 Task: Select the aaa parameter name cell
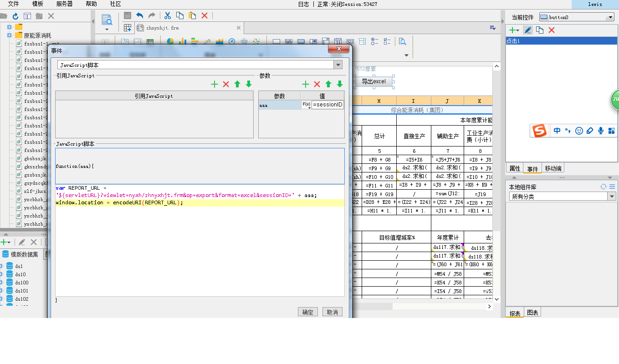point(280,105)
